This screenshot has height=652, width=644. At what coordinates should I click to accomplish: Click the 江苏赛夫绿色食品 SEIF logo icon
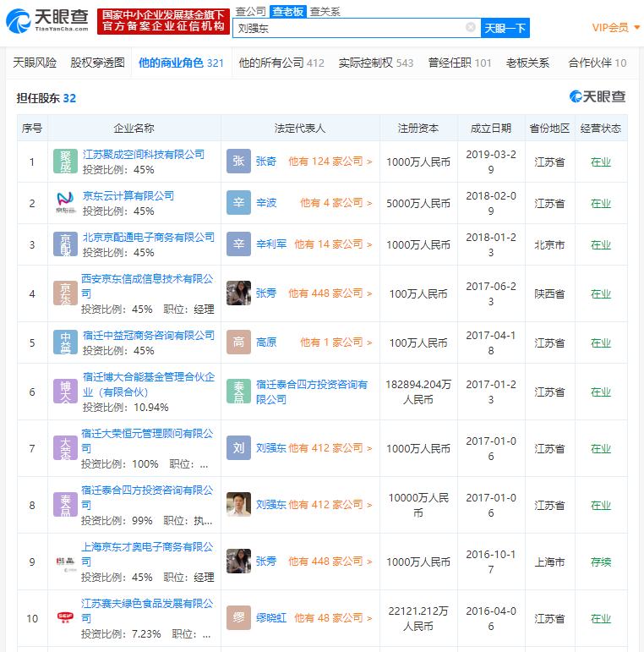(65, 618)
